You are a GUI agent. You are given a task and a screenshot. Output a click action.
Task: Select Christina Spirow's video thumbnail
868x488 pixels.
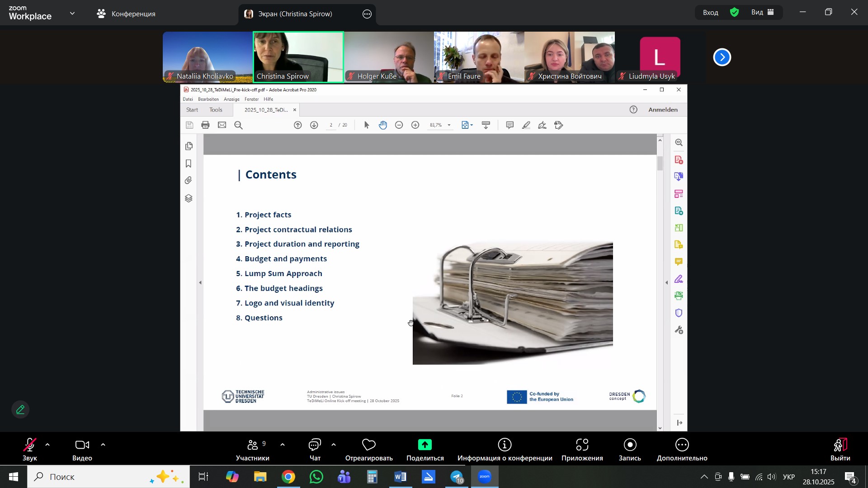tap(298, 57)
